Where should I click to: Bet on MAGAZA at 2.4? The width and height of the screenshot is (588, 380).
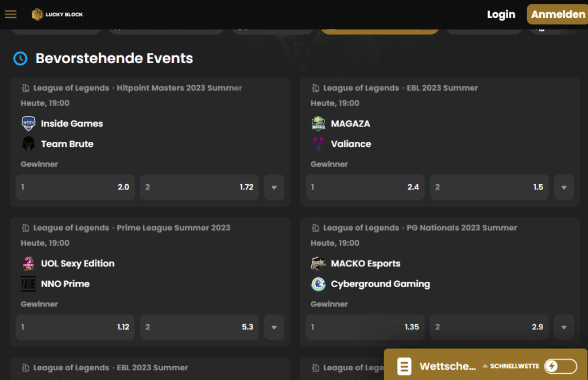tap(365, 187)
